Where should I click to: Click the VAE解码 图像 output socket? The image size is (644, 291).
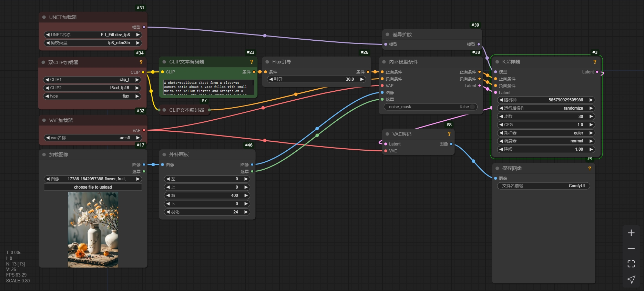[451, 144]
